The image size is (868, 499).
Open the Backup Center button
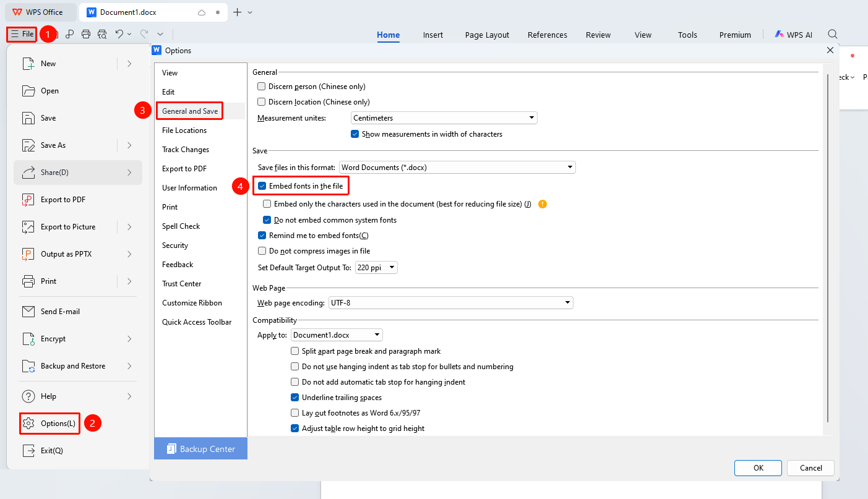(201, 449)
